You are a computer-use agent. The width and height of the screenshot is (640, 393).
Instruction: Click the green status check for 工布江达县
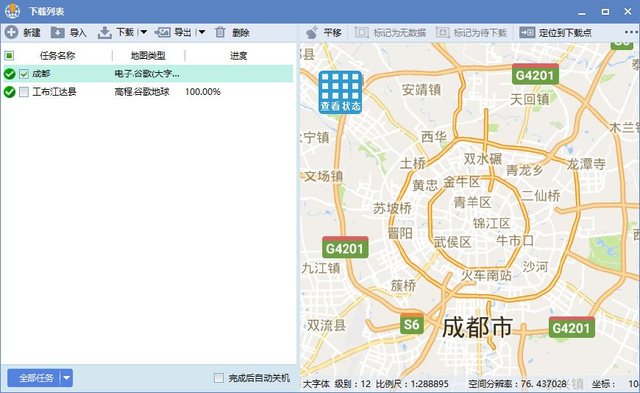[x=9, y=92]
